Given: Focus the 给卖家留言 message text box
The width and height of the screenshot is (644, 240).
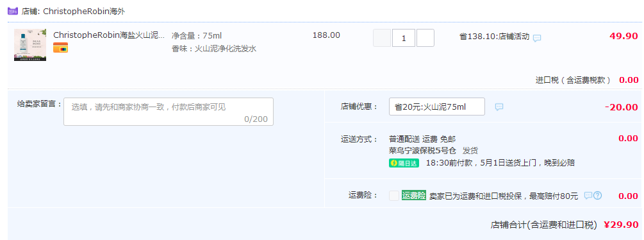Looking at the screenshot, I should [x=169, y=112].
